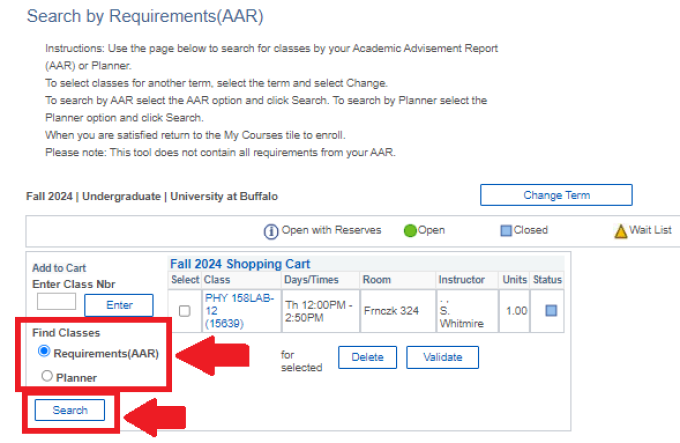Focus the Enter Class Nbr text field
This screenshot has height=443, width=680.
[56, 301]
